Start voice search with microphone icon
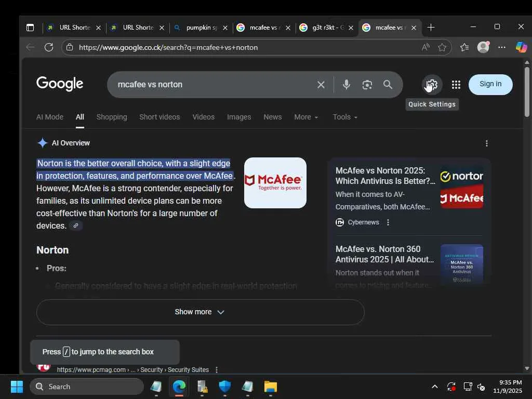This screenshot has height=399, width=532. tap(346, 85)
